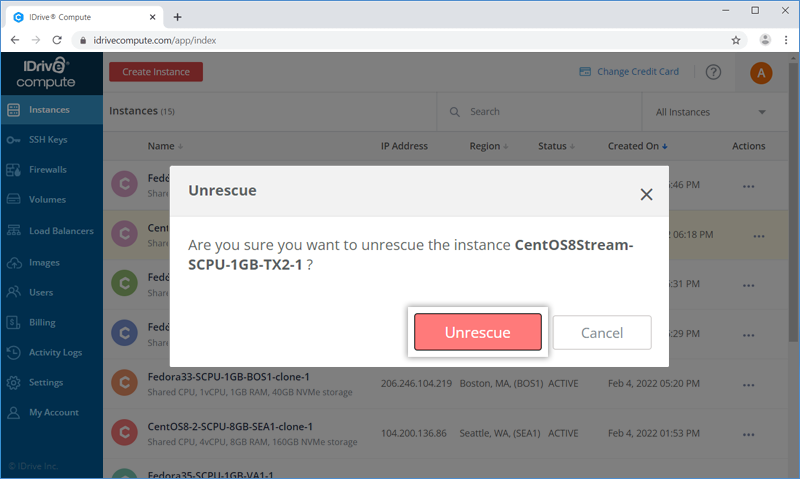Open instance CentOS8-2-SCPU-8GB-SEA1-clone-1
The width and height of the screenshot is (800, 479).
230,426
